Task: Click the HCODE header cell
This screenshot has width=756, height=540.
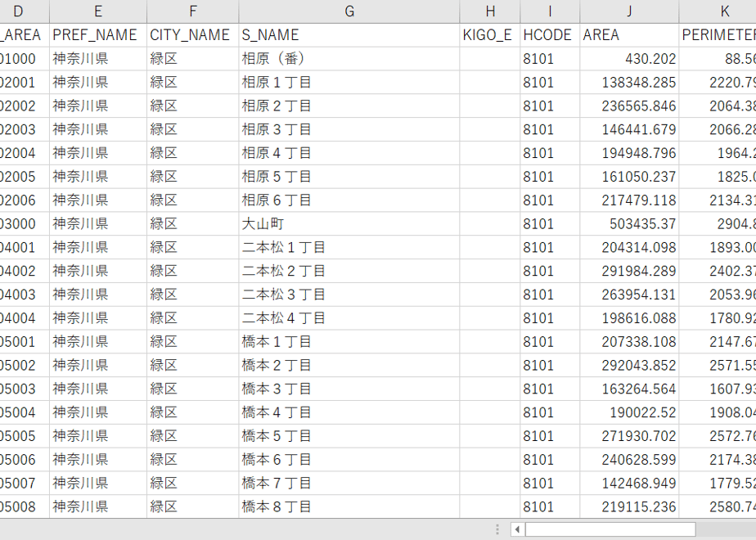Action: (x=550, y=35)
